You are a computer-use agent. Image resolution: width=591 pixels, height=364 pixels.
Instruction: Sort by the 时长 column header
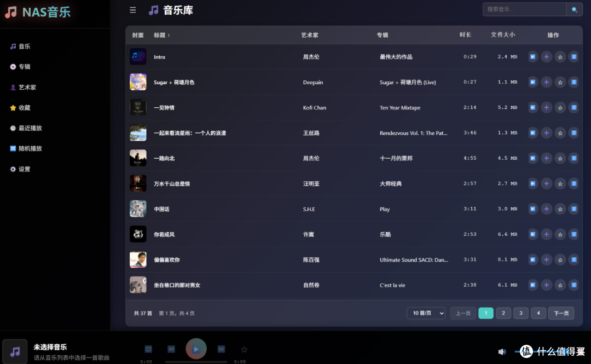click(x=465, y=34)
